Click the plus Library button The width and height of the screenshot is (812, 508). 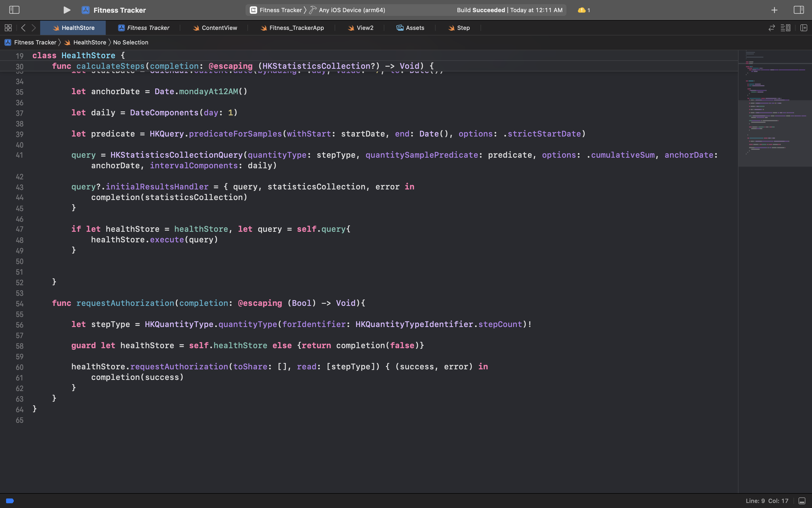coord(774,10)
